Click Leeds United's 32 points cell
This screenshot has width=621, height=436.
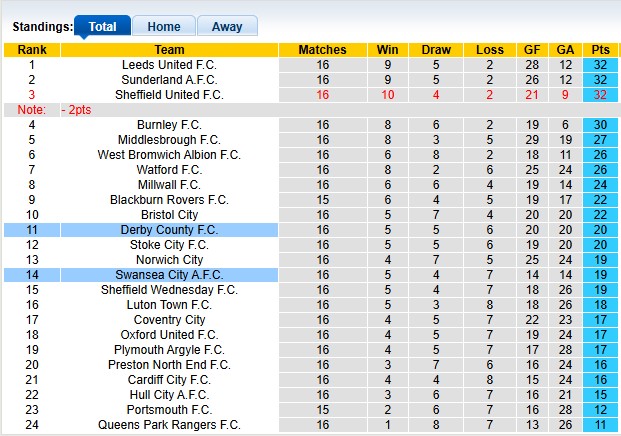click(x=601, y=65)
